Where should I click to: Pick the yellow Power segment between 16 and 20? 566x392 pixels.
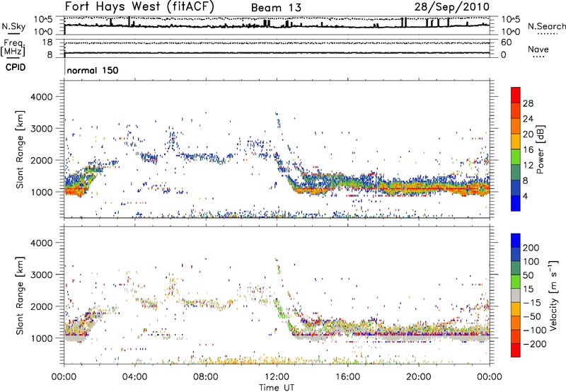(x=516, y=141)
